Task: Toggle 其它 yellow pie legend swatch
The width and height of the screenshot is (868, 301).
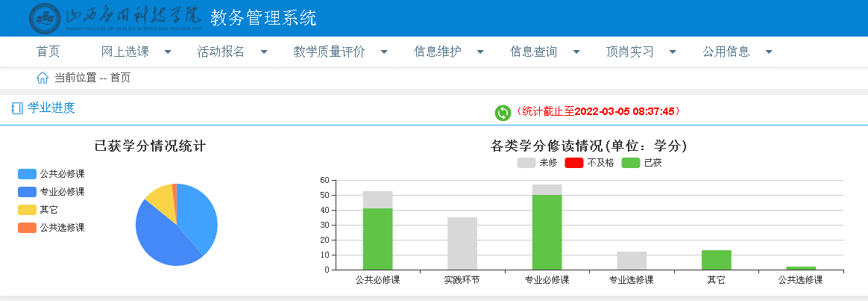Action: pos(27,210)
